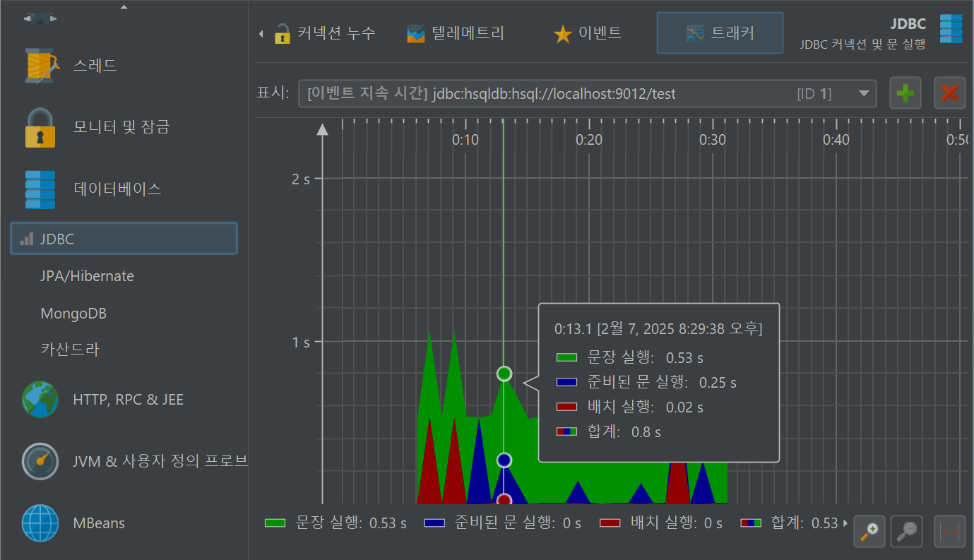This screenshot has height=560, width=974.
Task: Open the 데이터베이스 section
Action: tap(93, 189)
